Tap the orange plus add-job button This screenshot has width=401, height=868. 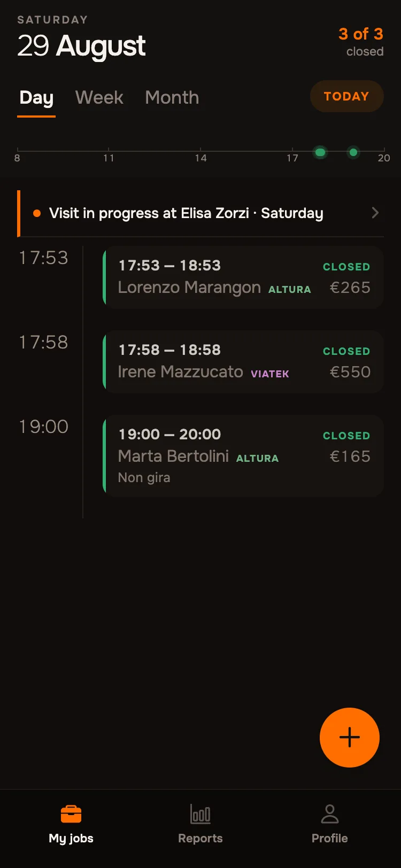(x=350, y=738)
